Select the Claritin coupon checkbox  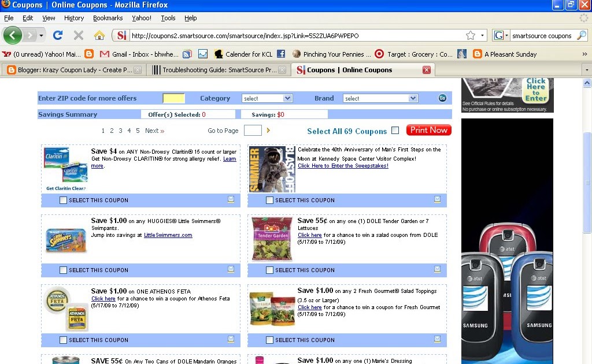click(x=64, y=200)
